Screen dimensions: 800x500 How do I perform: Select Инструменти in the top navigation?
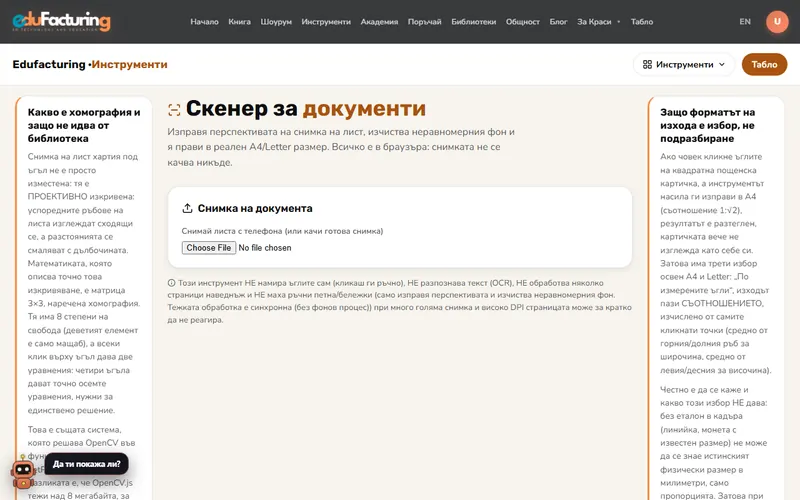(x=326, y=21)
